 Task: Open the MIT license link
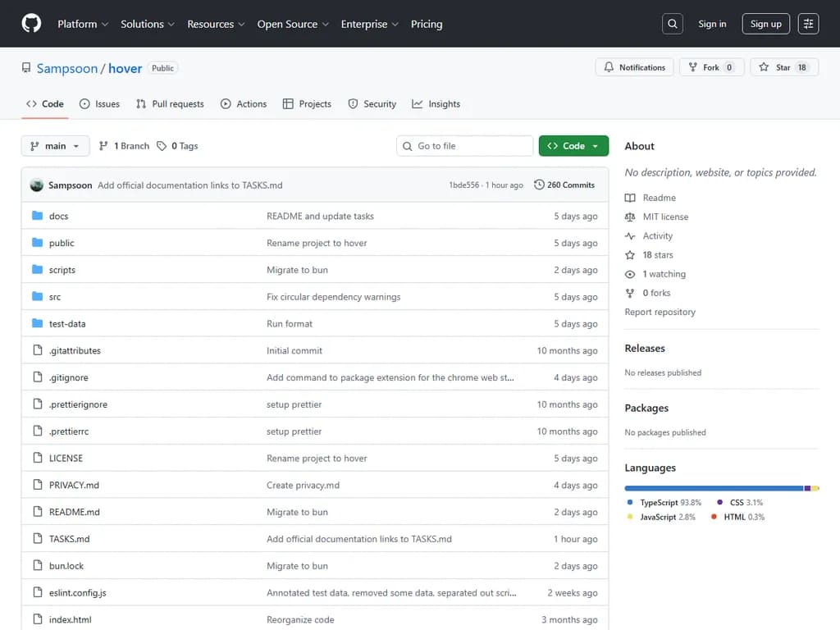pyautogui.click(x=665, y=217)
